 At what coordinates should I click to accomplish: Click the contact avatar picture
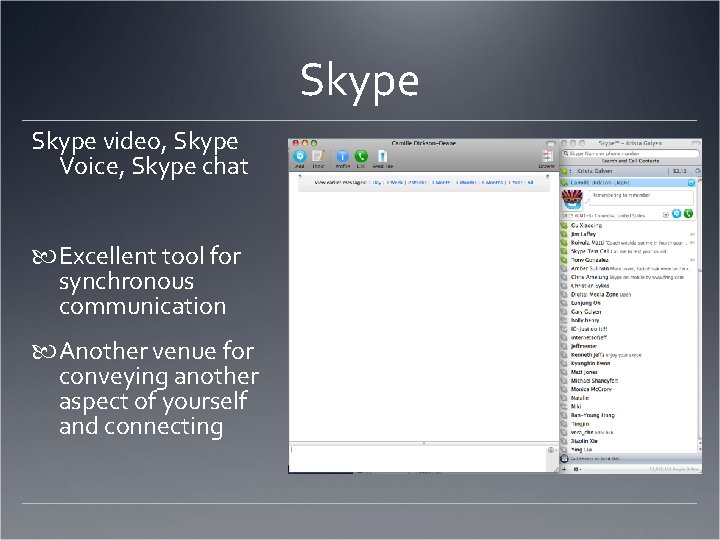[x=572, y=200]
